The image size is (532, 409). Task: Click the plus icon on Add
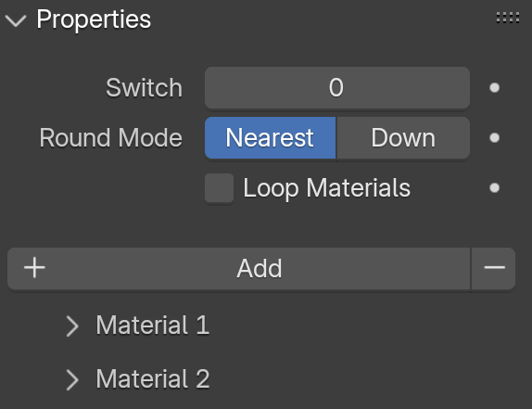pyautogui.click(x=34, y=268)
